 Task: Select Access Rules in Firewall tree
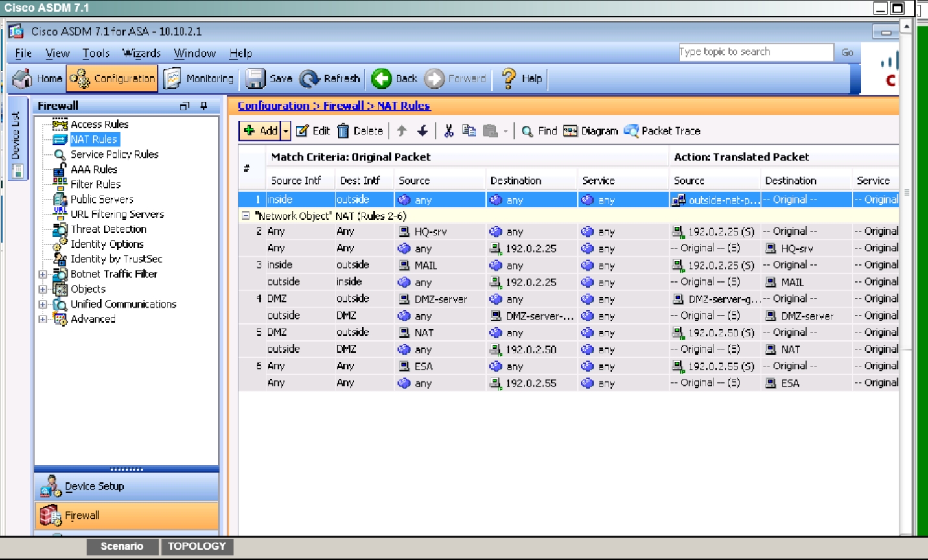(99, 124)
